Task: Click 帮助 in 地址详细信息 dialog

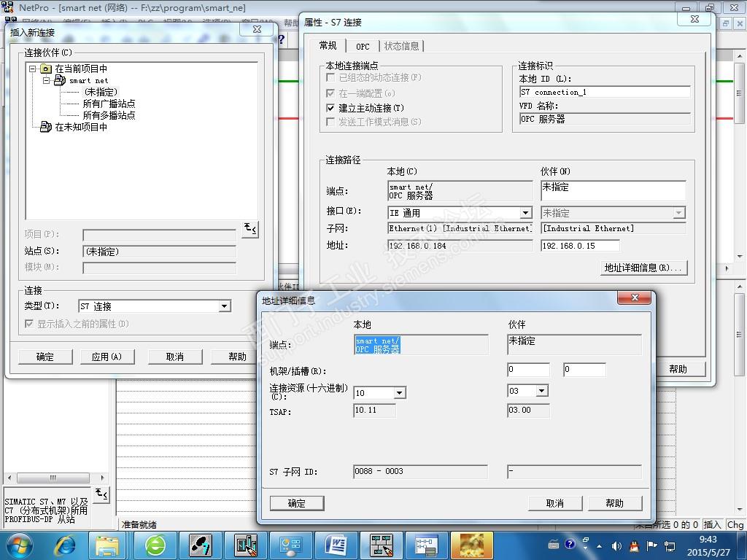Action: coord(615,503)
